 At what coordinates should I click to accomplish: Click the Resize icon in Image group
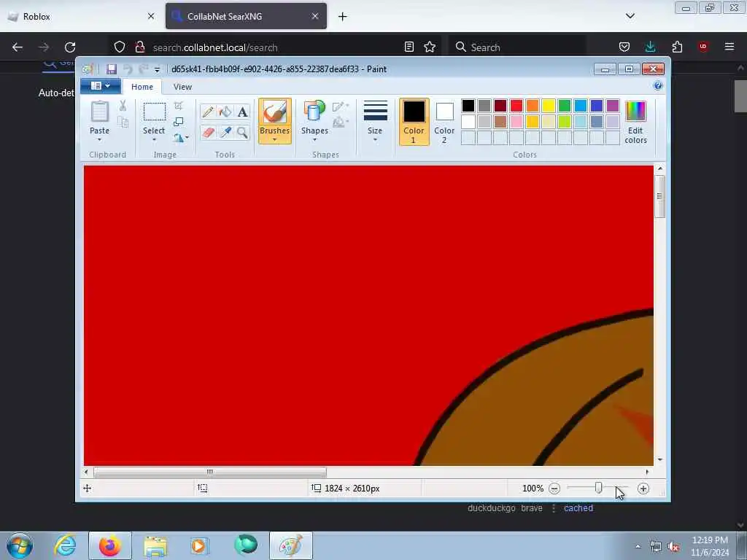[x=179, y=122]
